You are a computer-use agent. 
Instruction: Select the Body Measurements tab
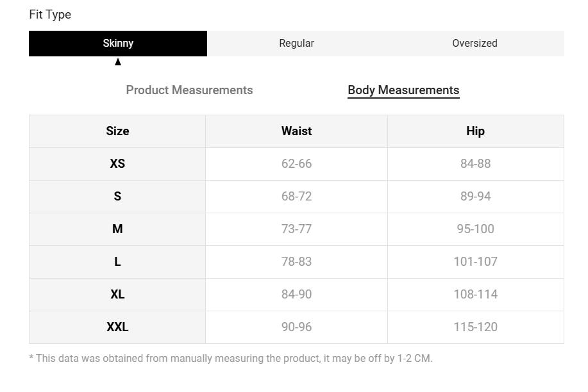click(x=403, y=90)
